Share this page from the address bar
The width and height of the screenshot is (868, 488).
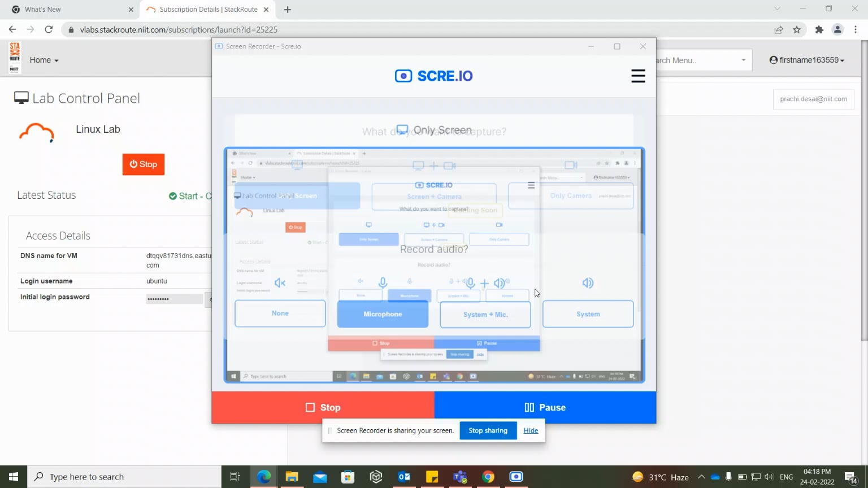779,29
